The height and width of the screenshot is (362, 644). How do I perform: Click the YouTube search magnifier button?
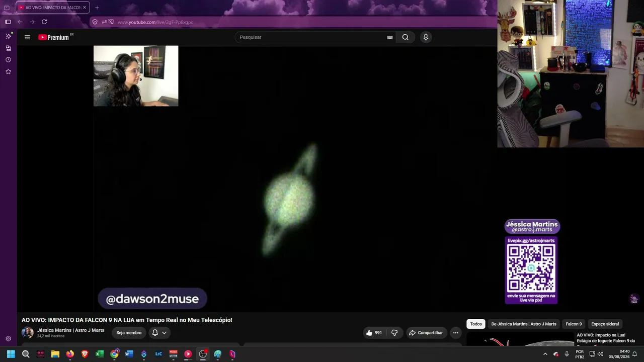[x=406, y=37]
